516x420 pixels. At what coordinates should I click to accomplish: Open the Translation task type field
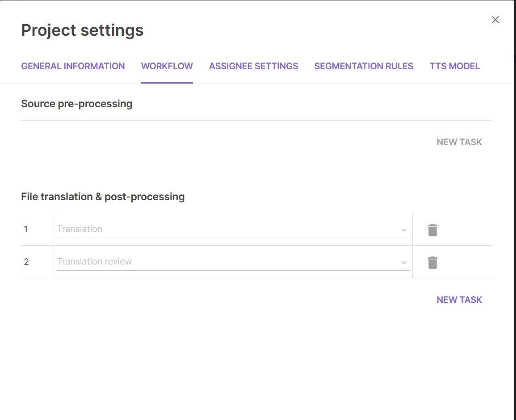[x=233, y=229]
